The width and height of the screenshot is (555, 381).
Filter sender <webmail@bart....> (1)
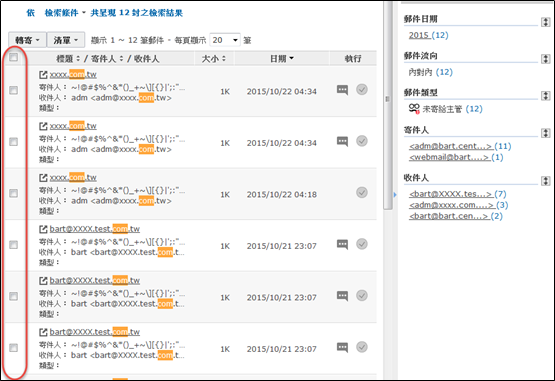point(456,157)
